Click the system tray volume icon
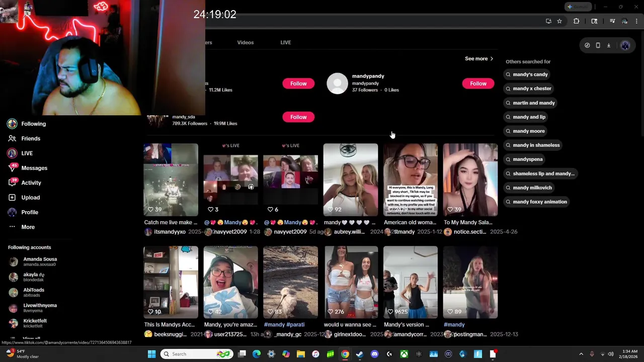The height and width of the screenshot is (362, 644). tap(611, 354)
